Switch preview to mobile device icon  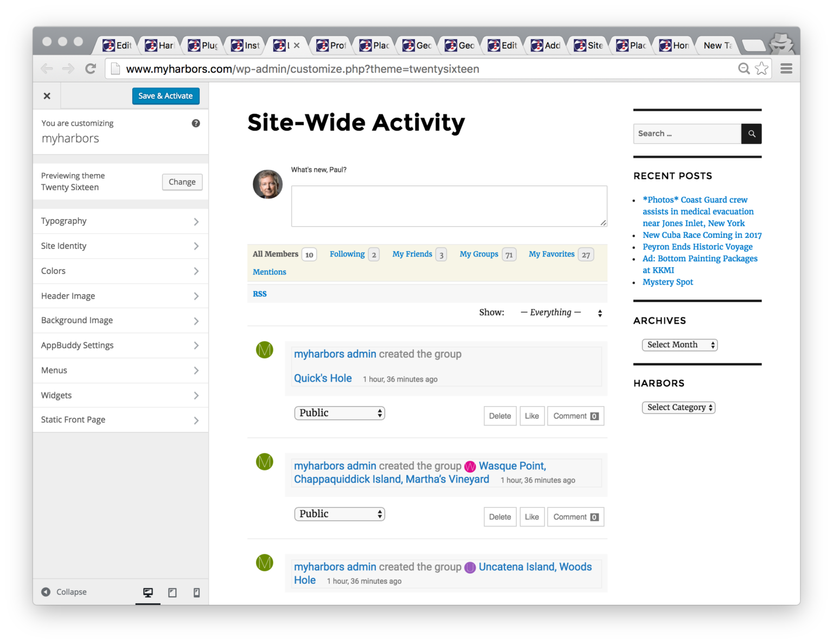click(x=196, y=593)
